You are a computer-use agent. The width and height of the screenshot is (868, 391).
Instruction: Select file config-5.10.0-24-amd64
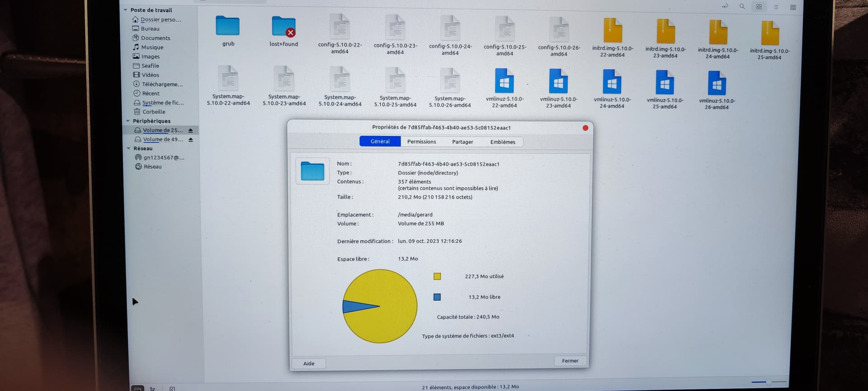click(x=450, y=36)
